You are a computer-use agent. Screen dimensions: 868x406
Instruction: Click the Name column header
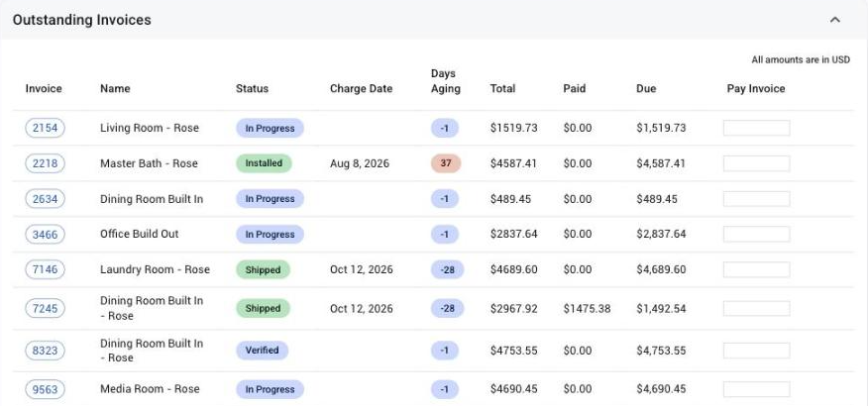click(x=115, y=88)
